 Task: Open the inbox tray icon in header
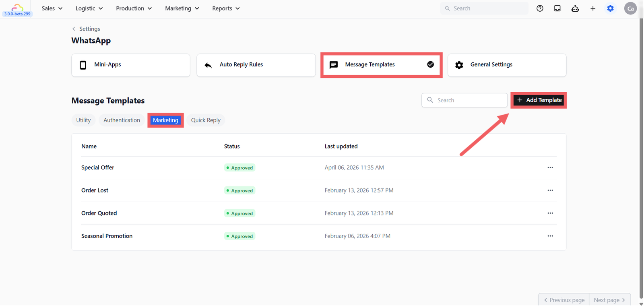(557, 8)
